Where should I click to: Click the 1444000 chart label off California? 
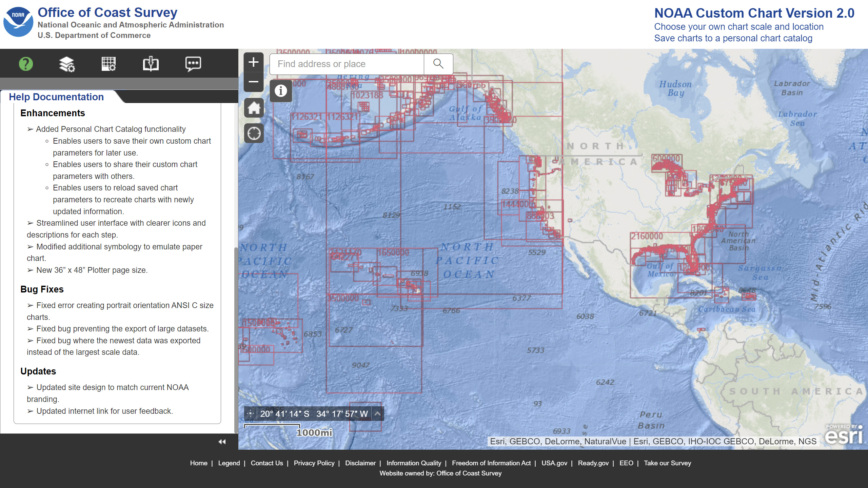tap(518, 204)
